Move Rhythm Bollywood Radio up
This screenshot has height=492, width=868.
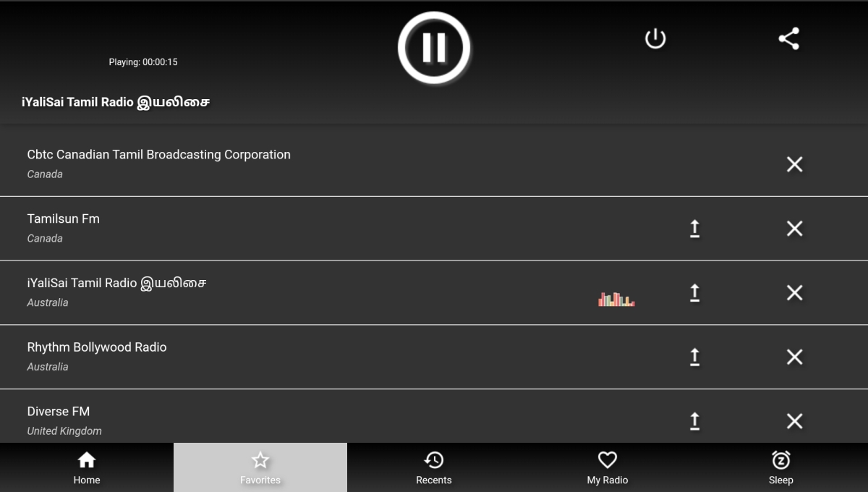(694, 357)
